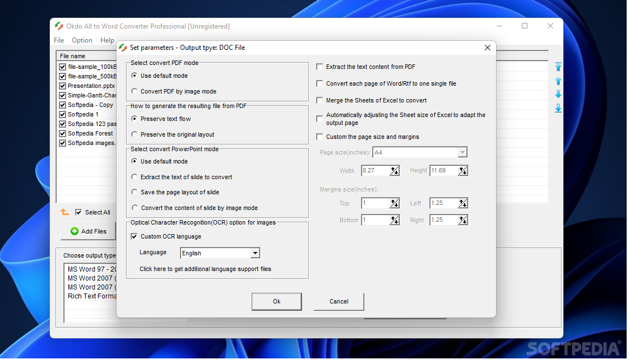Uncheck Presentation.pptx in file list

(x=63, y=86)
